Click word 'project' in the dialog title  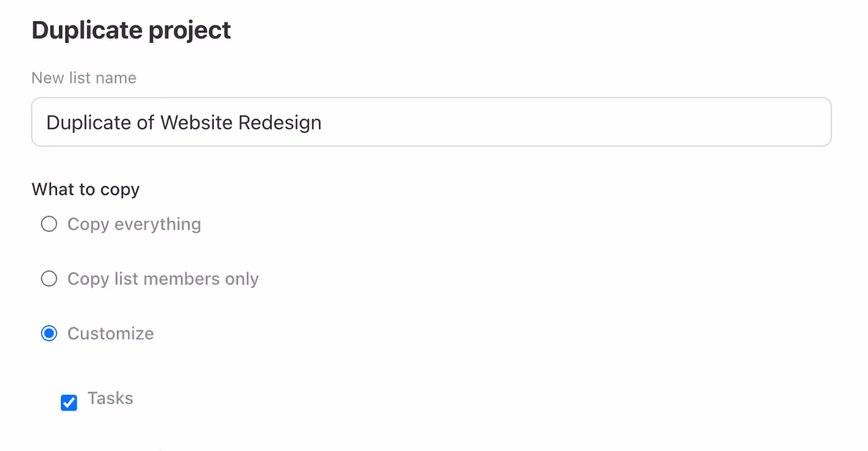point(189,30)
